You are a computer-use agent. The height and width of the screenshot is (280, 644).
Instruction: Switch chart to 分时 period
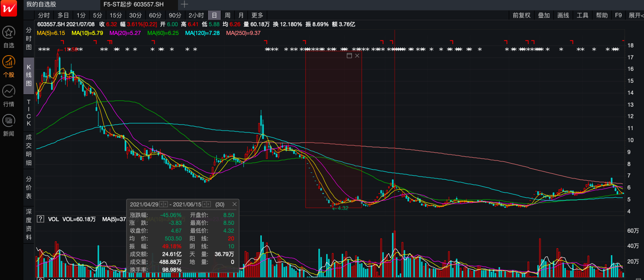click(x=44, y=15)
